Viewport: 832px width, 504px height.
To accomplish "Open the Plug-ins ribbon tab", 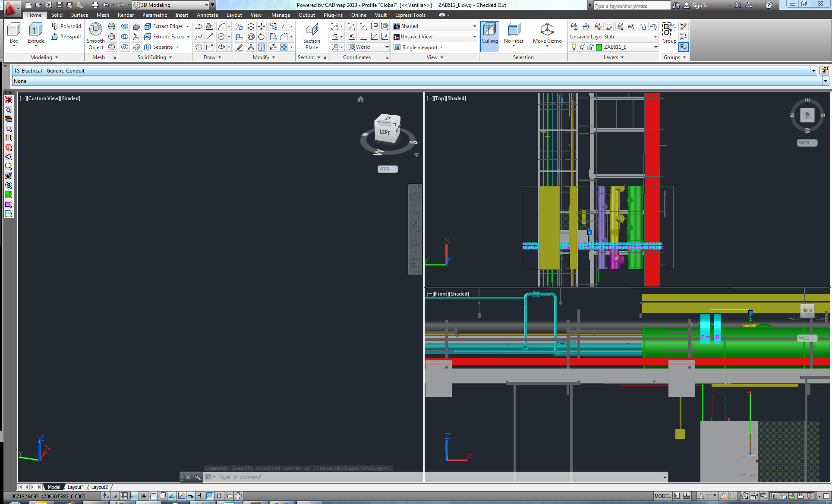I will [333, 15].
